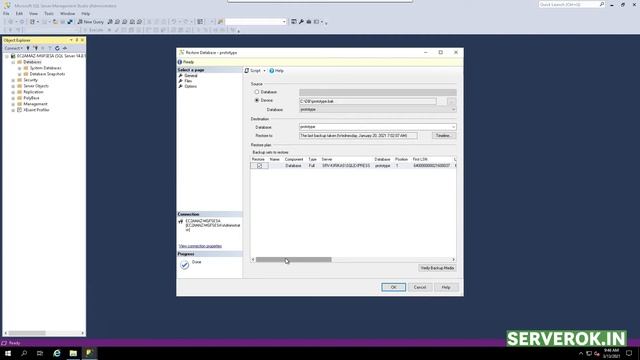Expand the Replication node
This screenshot has width=640, height=360.
click(x=13, y=92)
